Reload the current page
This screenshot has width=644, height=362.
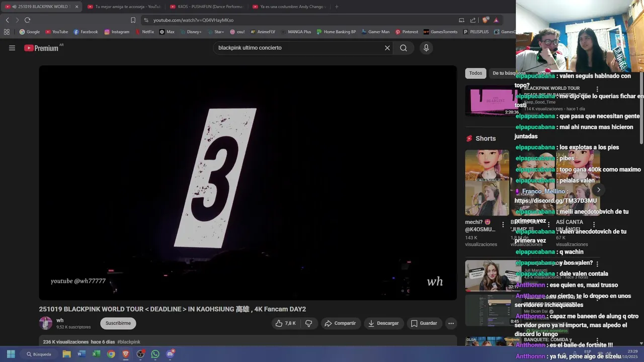coord(27,20)
